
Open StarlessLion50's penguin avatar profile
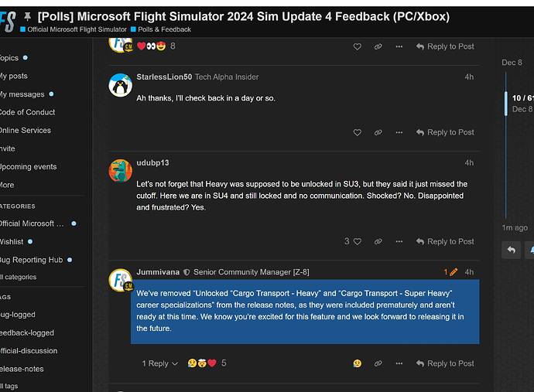[x=120, y=85]
